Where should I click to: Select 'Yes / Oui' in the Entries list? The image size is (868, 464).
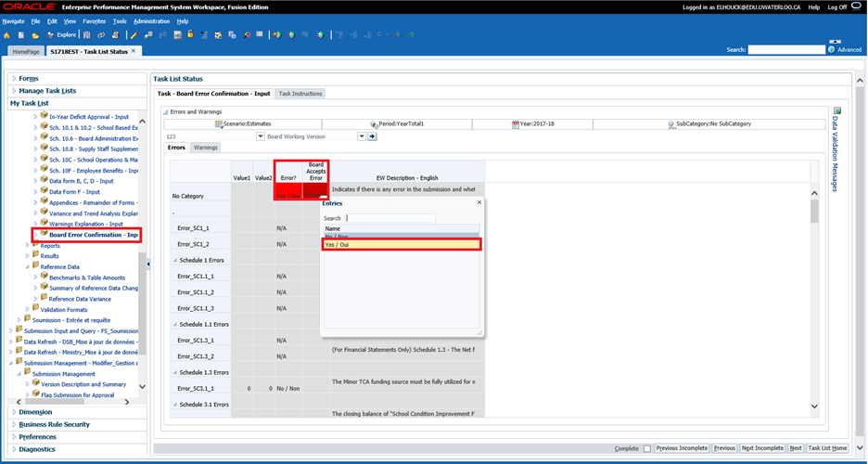401,245
